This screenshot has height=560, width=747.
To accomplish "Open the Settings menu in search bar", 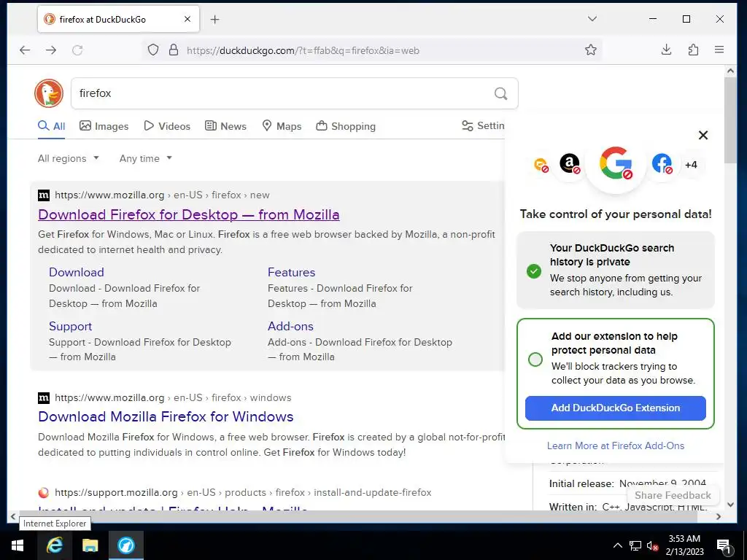I will (483, 125).
